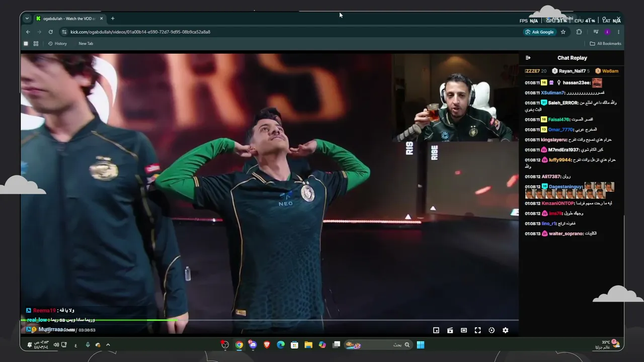The image size is (644, 362).
Task: Open Faisal476's chat profile
Action: pos(559,120)
